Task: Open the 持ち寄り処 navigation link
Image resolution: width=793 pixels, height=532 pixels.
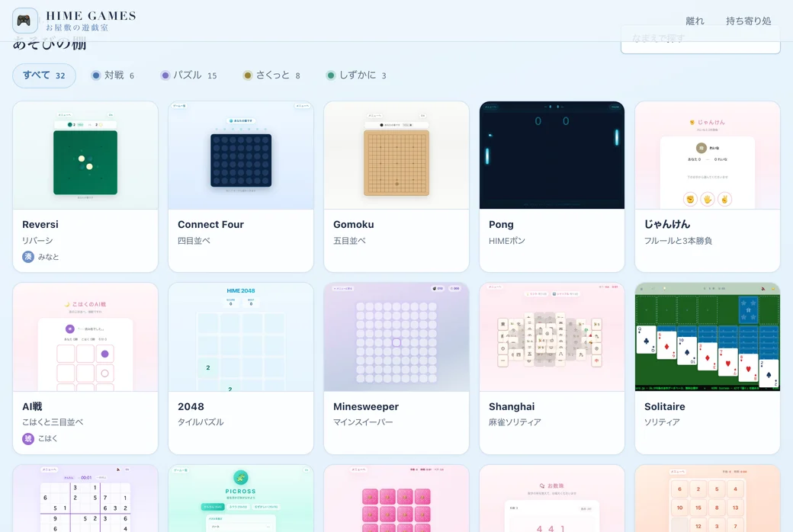Action: [748, 21]
